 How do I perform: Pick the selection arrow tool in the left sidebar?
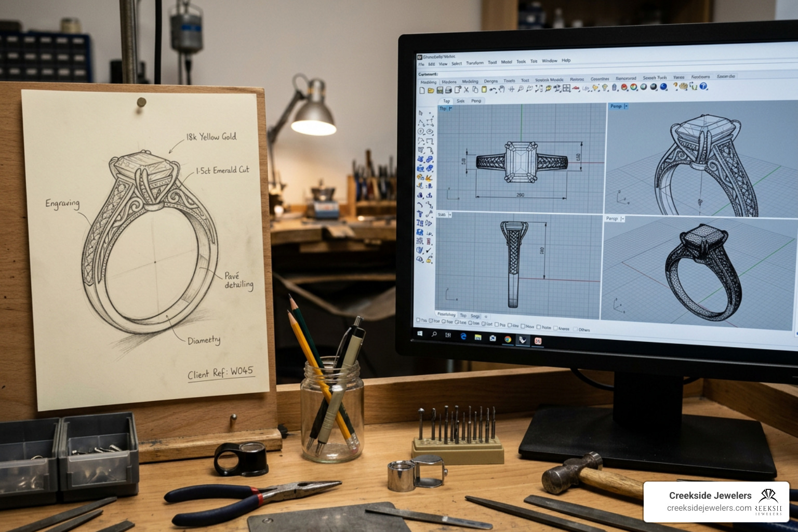[420, 113]
